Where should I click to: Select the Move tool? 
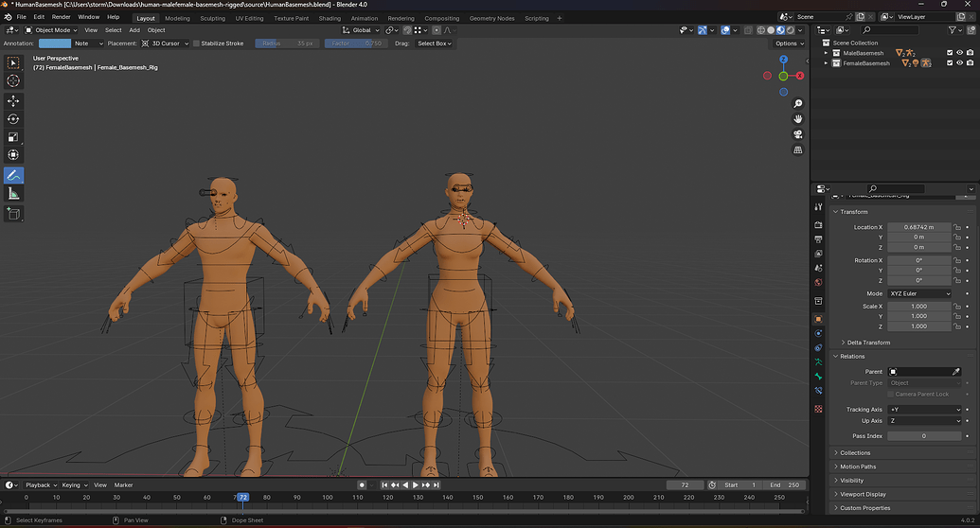(13, 100)
